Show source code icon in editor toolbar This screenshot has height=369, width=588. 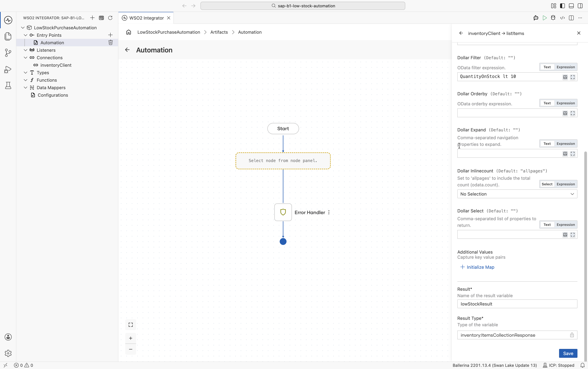(x=562, y=18)
